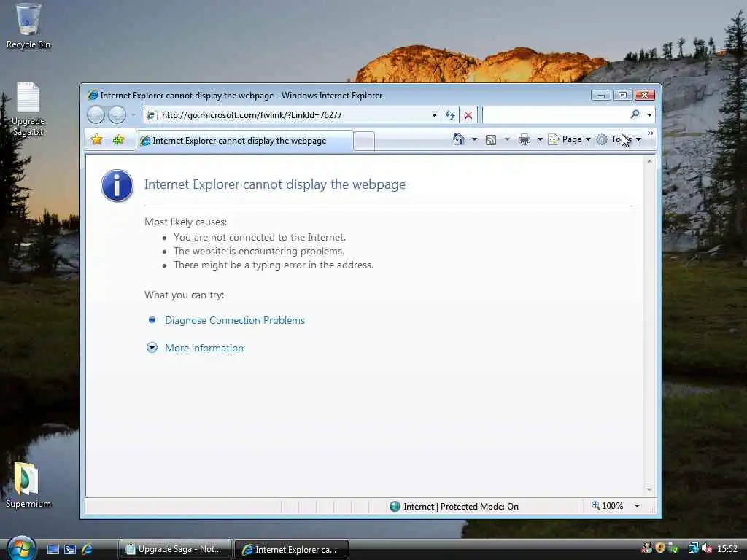Expand the command bar overflow chevron
747x560 pixels.
coord(650,133)
